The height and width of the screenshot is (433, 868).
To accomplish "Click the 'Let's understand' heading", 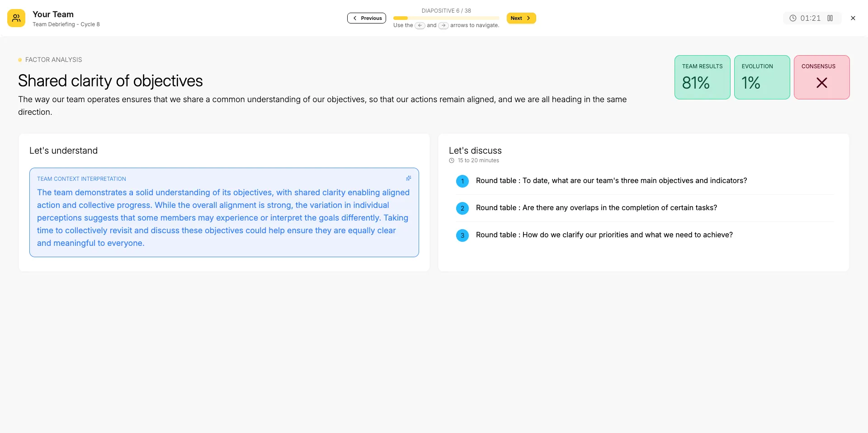I will [63, 151].
